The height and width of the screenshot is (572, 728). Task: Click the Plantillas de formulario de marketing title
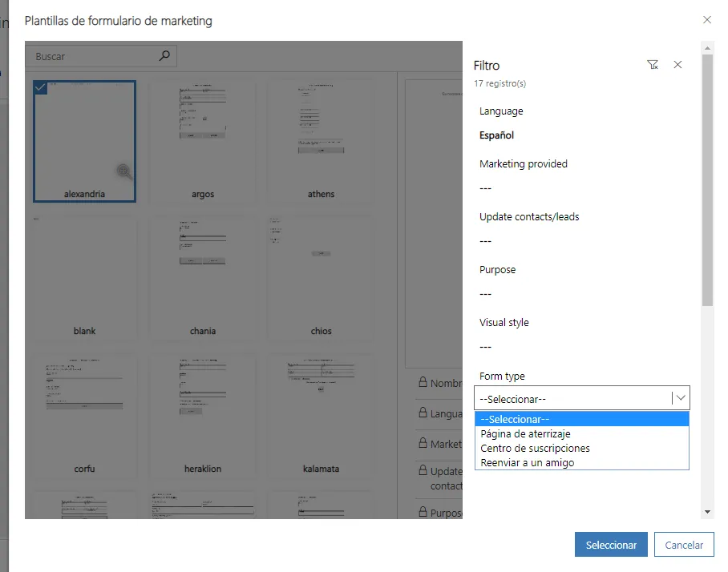tap(119, 21)
